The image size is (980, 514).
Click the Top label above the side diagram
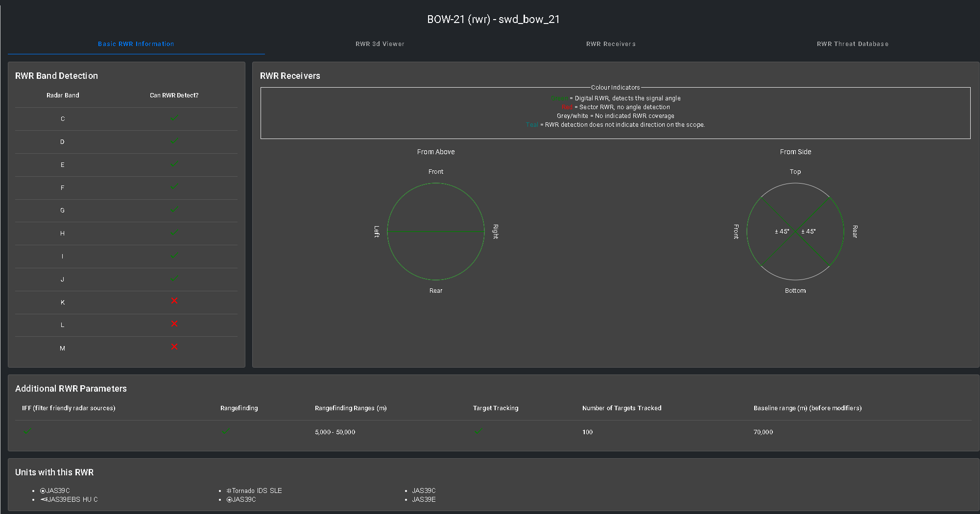(795, 172)
